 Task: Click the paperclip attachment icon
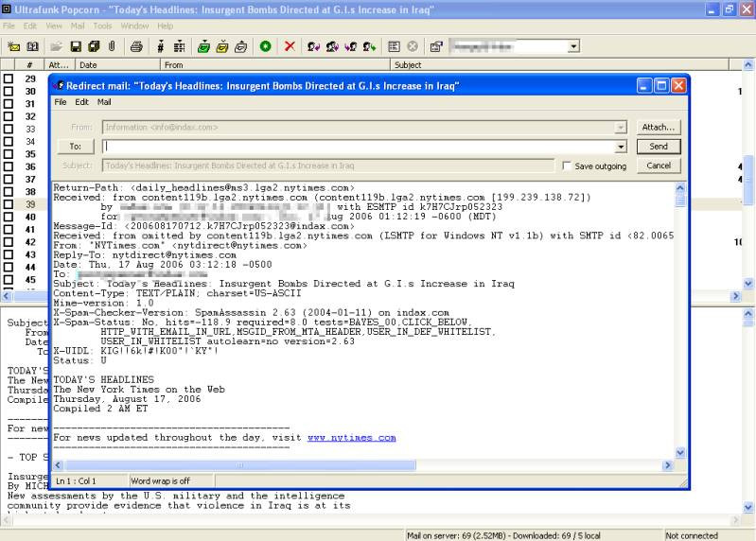112,46
